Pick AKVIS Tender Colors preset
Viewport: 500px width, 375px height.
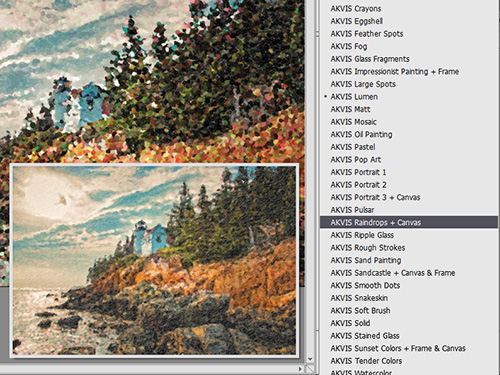[366, 361]
